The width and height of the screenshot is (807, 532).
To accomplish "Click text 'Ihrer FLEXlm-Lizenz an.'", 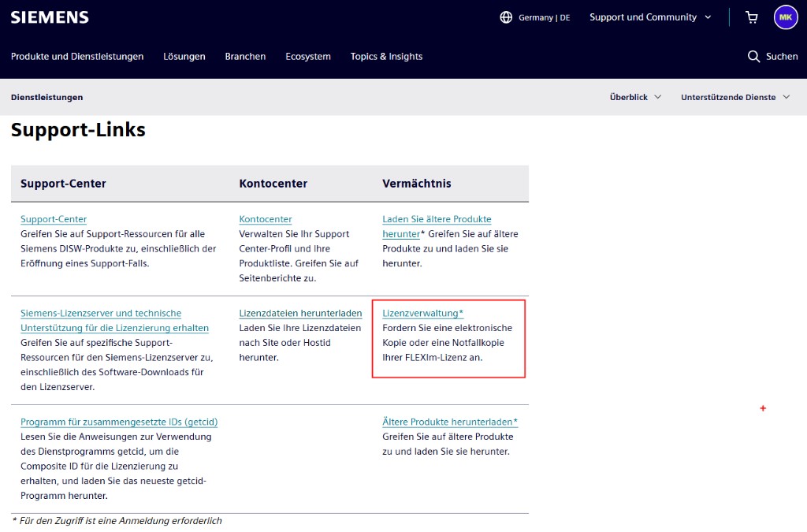I will [x=433, y=358].
